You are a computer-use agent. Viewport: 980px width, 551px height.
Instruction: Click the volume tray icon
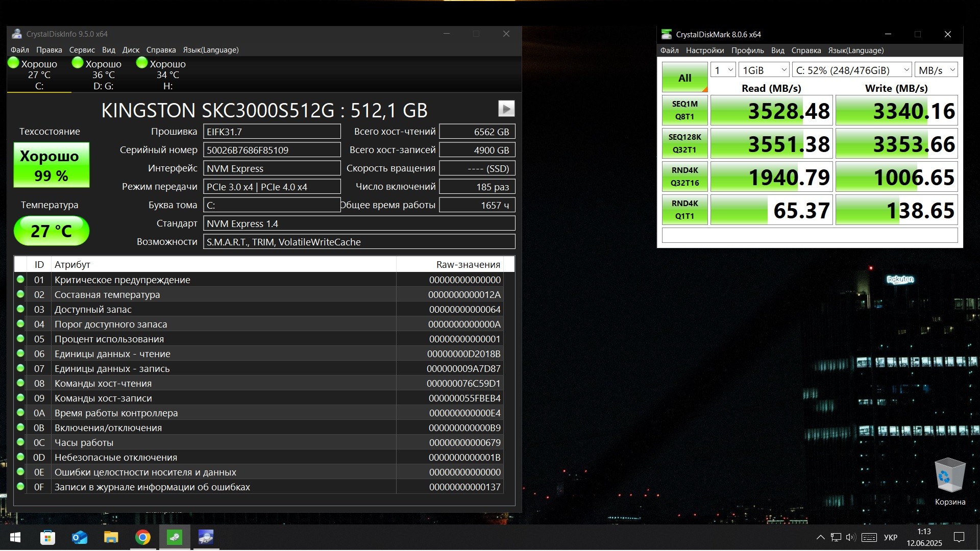pyautogui.click(x=850, y=537)
